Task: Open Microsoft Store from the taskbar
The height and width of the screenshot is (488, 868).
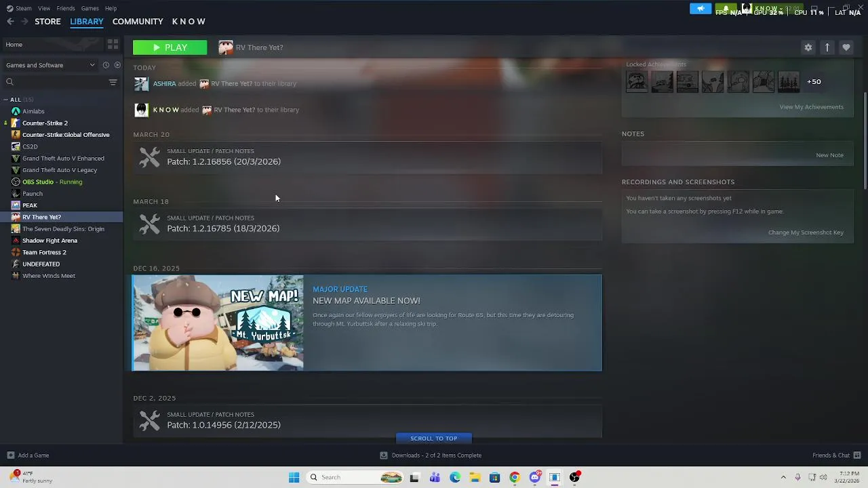Action: click(x=494, y=477)
